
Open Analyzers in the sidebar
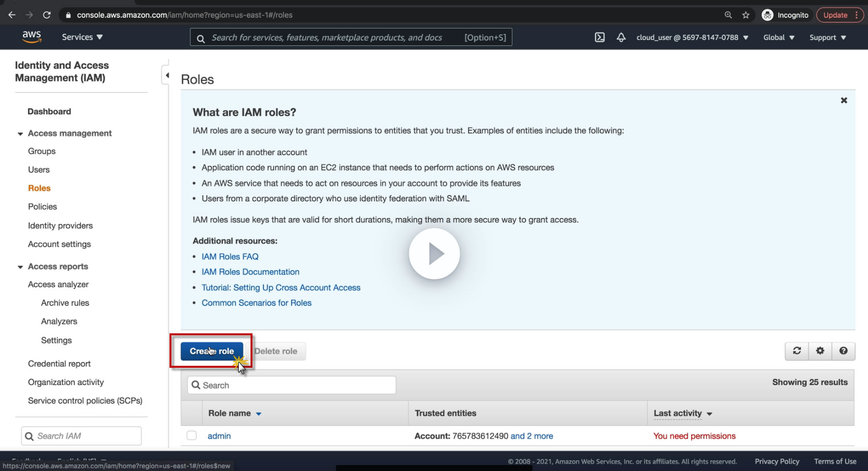coord(59,322)
